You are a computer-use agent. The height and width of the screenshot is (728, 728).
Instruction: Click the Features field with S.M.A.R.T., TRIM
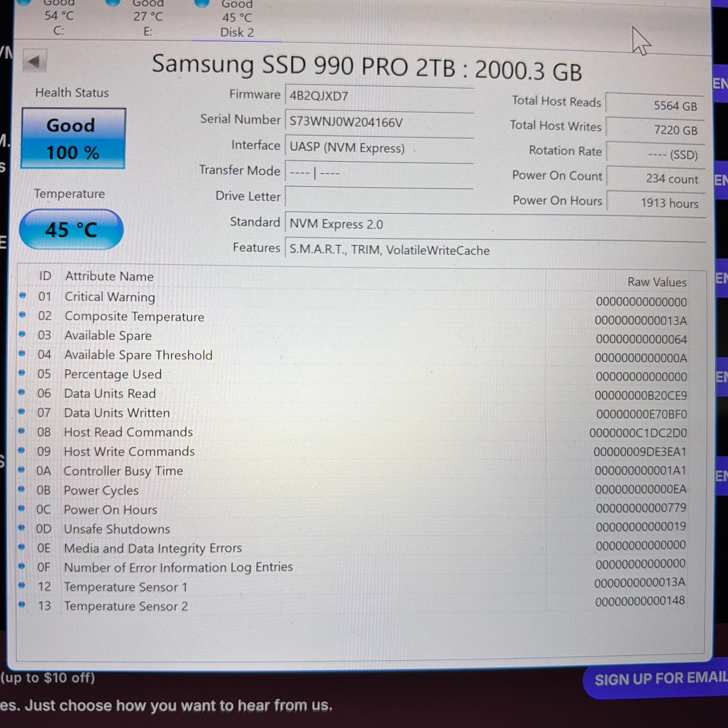(x=495, y=250)
